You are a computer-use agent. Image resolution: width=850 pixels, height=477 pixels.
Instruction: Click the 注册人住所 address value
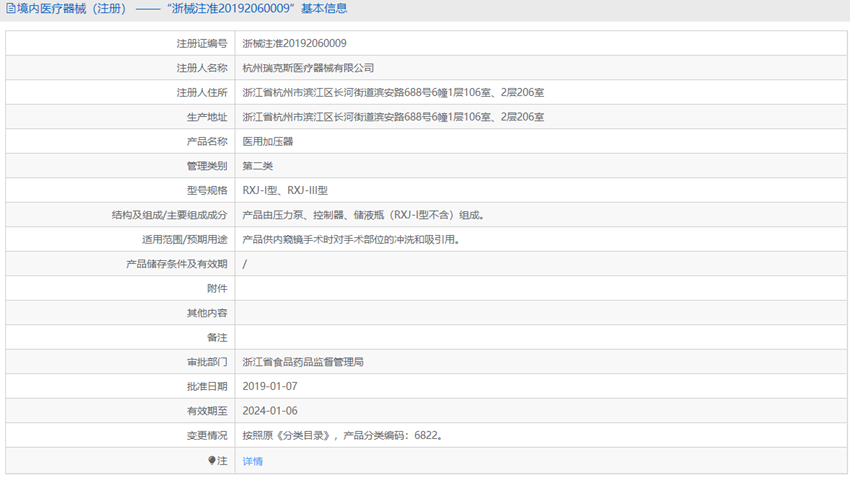click(x=393, y=92)
